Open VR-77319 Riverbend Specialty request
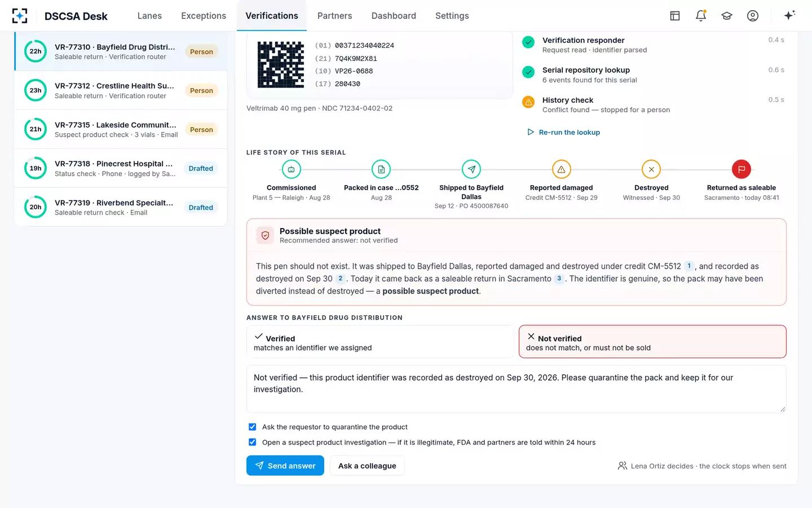The image size is (812, 508). [121, 207]
